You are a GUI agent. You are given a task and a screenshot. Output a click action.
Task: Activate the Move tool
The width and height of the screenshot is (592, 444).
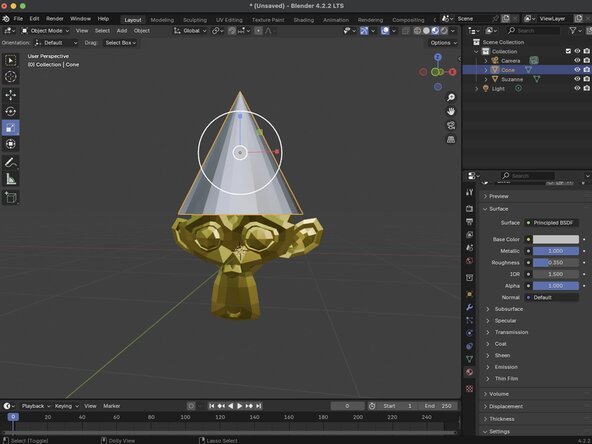(11, 95)
